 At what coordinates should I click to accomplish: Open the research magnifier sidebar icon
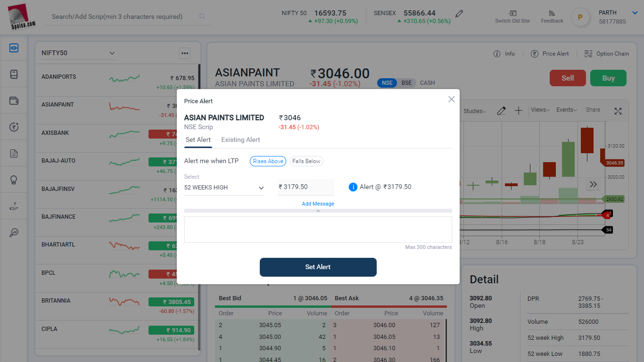click(x=14, y=232)
